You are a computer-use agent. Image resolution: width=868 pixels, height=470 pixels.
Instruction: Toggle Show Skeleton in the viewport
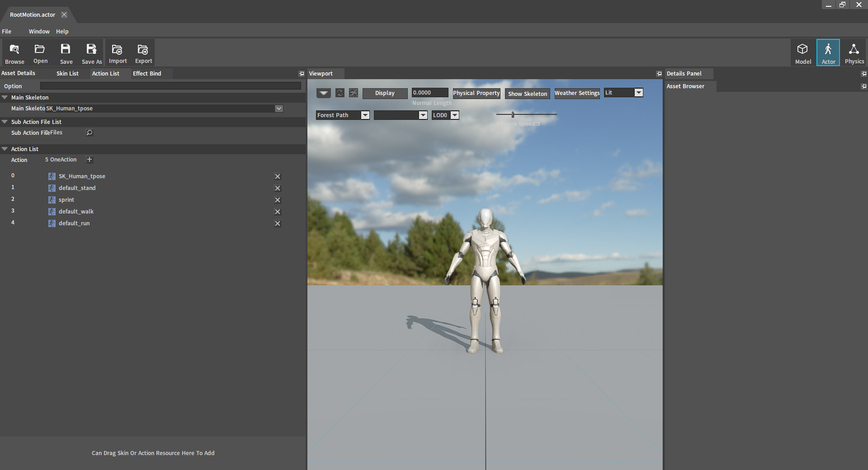(527, 94)
